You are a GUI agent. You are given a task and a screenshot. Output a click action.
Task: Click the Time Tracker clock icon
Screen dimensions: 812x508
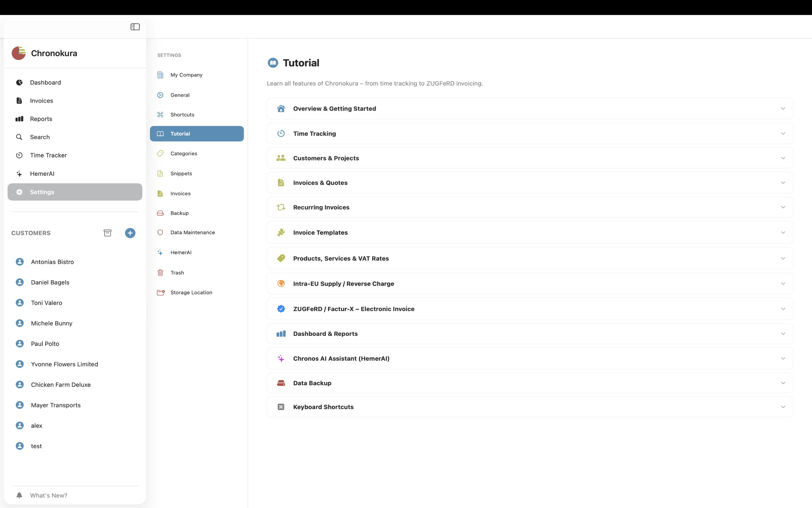click(19, 155)
